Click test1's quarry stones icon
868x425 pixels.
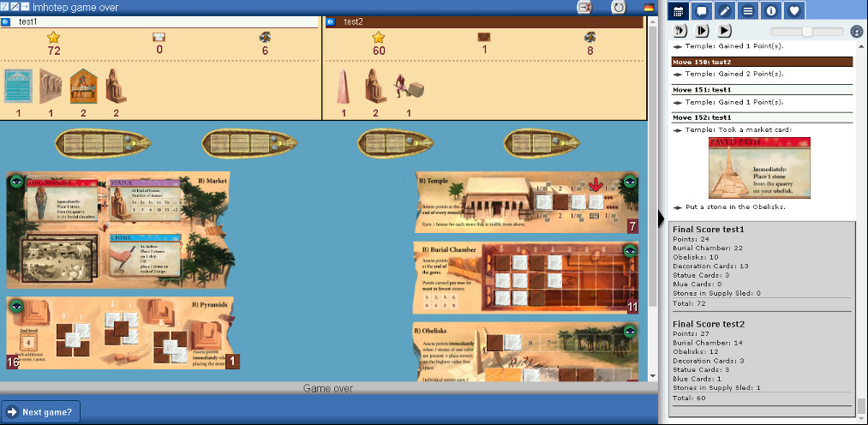265,37
